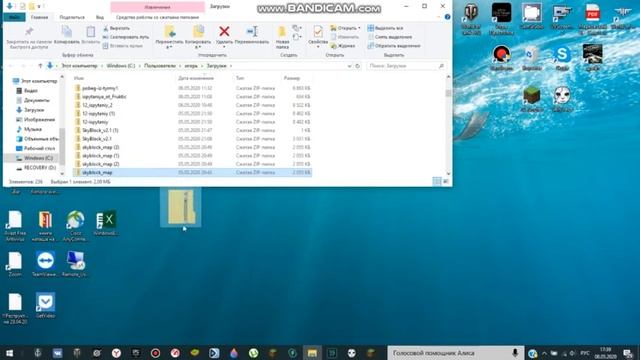
Task: Open the Excel-style green desktop icon
Action: (x=106, y=223)
